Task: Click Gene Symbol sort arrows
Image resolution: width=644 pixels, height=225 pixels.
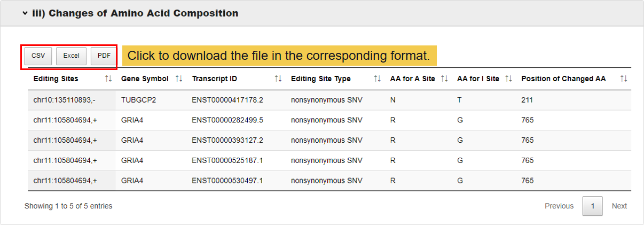Action: point(179,79)
